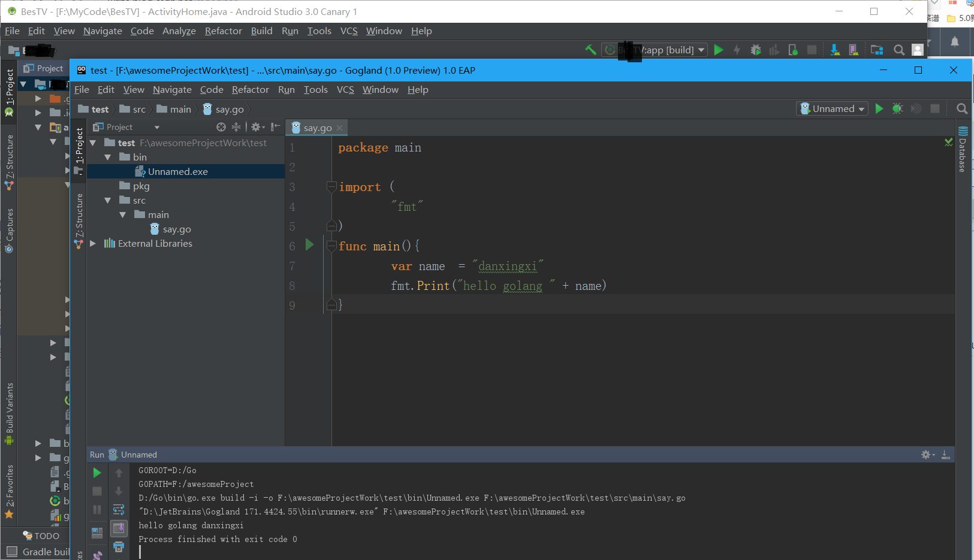Image resolution: width=974 pixels, height=560 pixels.
Task: Click Restore Layout icon in Run panel
Action: [x=97, y=532]
